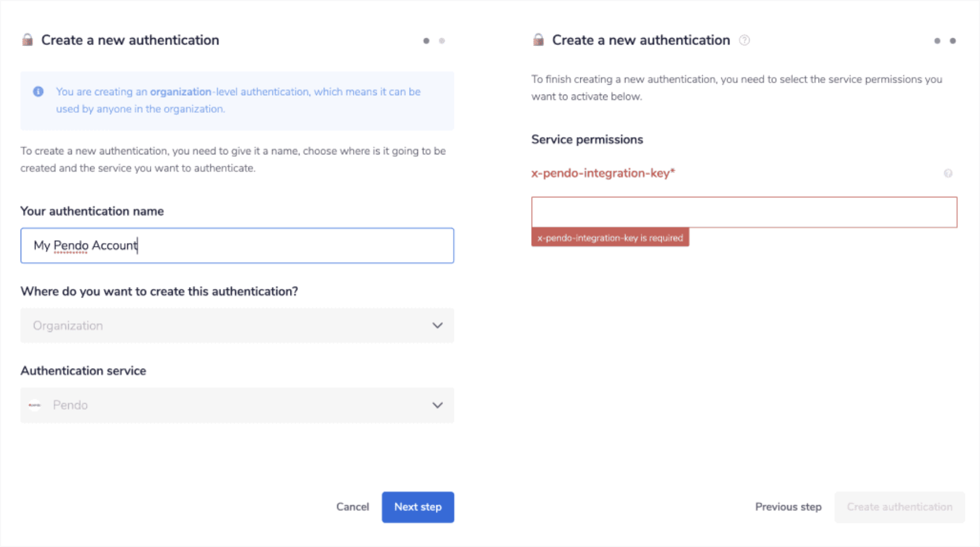Click the authentication name field with My Pendo Account

tap(237, 246)
